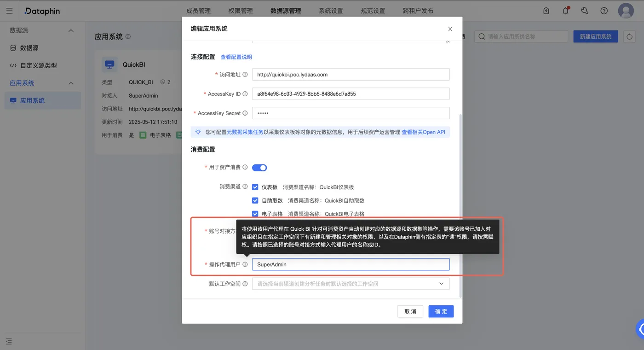Click the info icon next to 消费渠道
644x350 pixels.
(245, 187)
